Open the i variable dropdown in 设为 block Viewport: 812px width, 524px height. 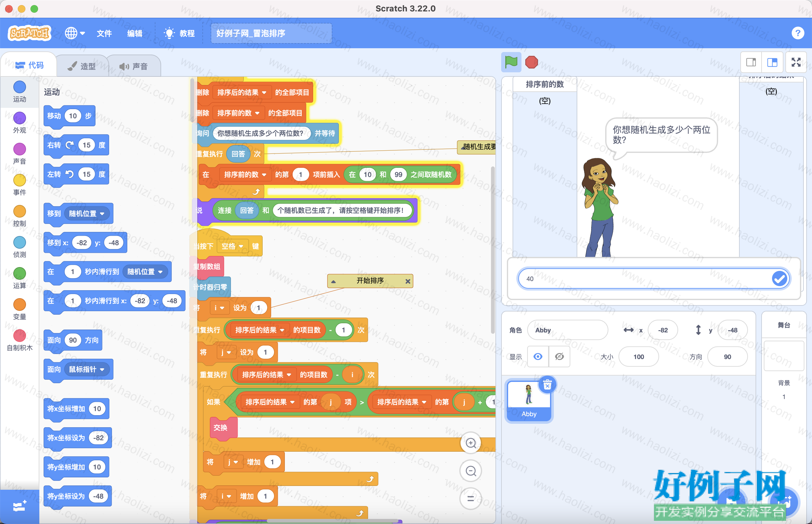[219, 308]
